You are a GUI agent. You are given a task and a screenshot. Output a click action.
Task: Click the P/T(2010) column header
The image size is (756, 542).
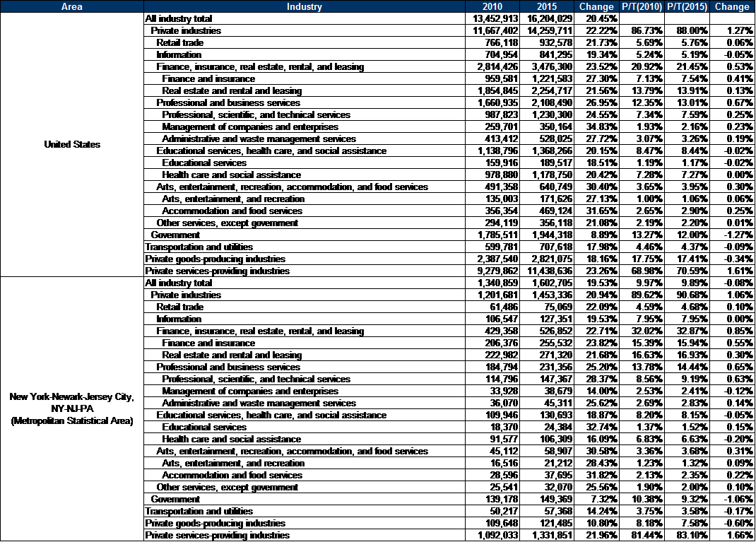coord(642,6)
